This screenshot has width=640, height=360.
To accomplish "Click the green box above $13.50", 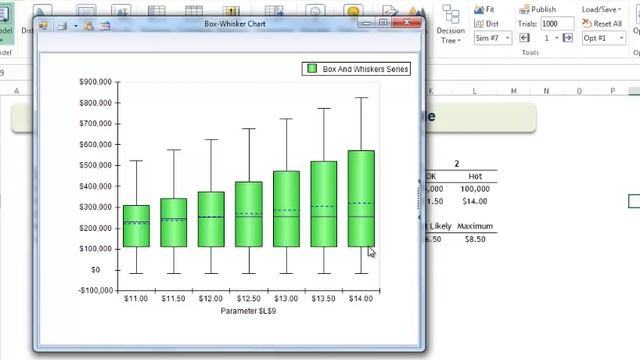I will click(324, 204).
